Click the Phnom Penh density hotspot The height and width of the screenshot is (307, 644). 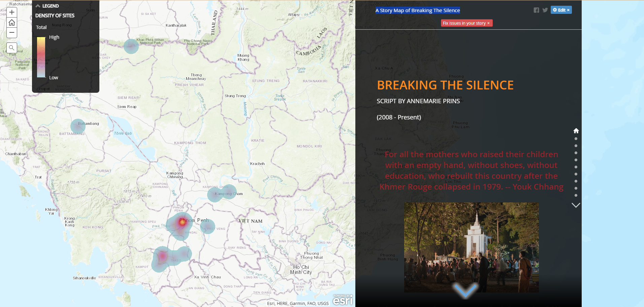click(182, 222)
